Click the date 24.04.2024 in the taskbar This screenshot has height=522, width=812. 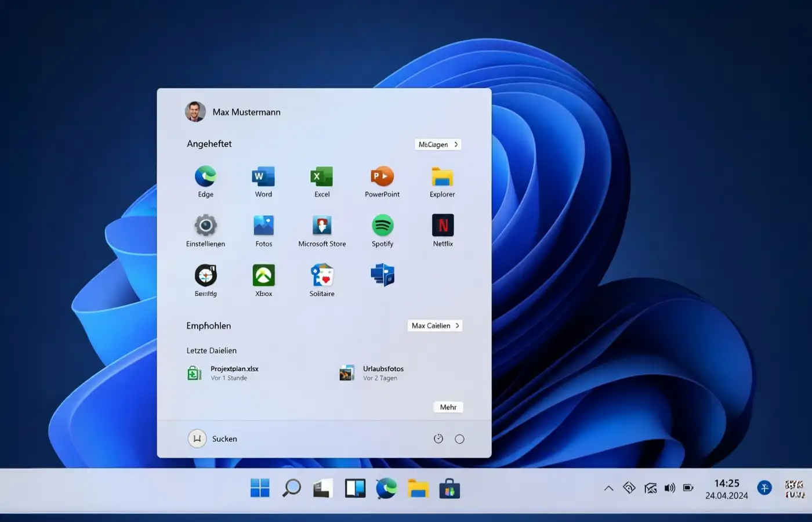pos(727,495)
